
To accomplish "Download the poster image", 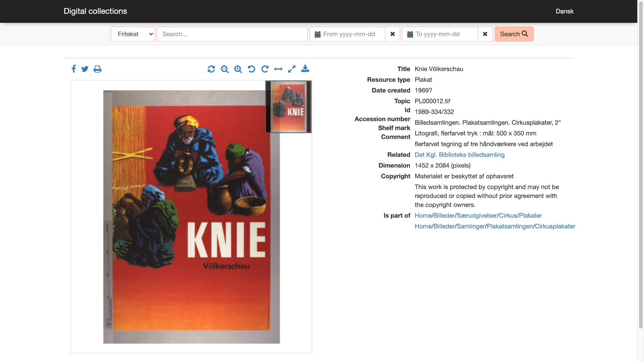I will pos(305,69).
